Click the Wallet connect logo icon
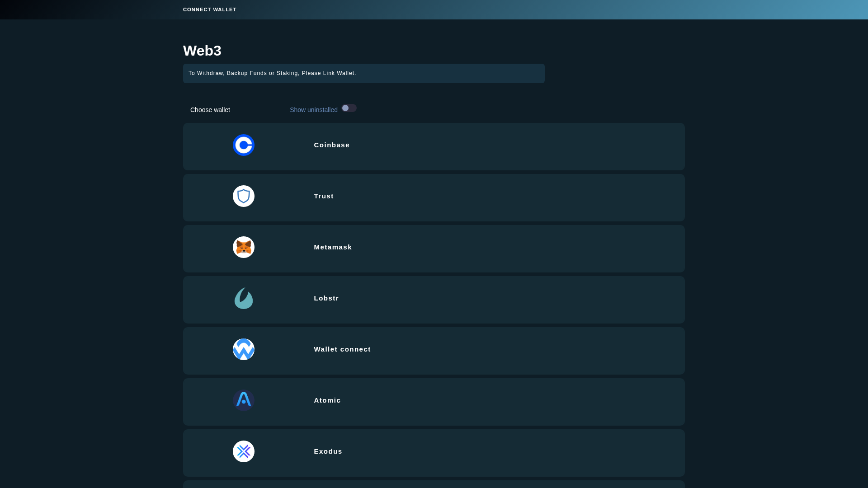868x488 pixels. (x=244, y=349)
